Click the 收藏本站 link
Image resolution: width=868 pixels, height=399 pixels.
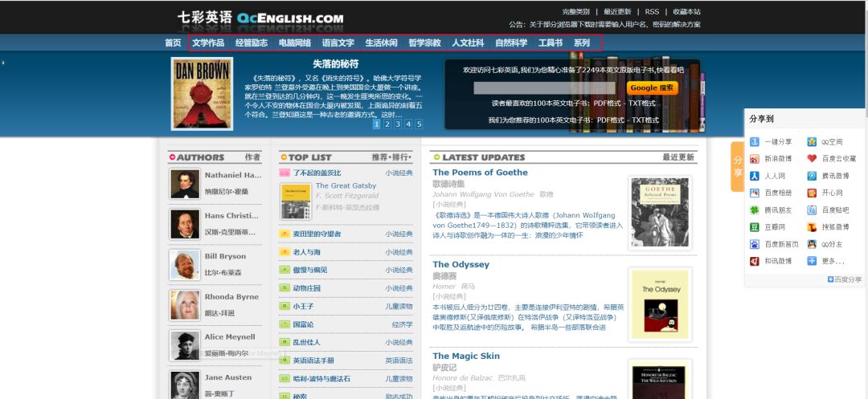tap(687, 11)
